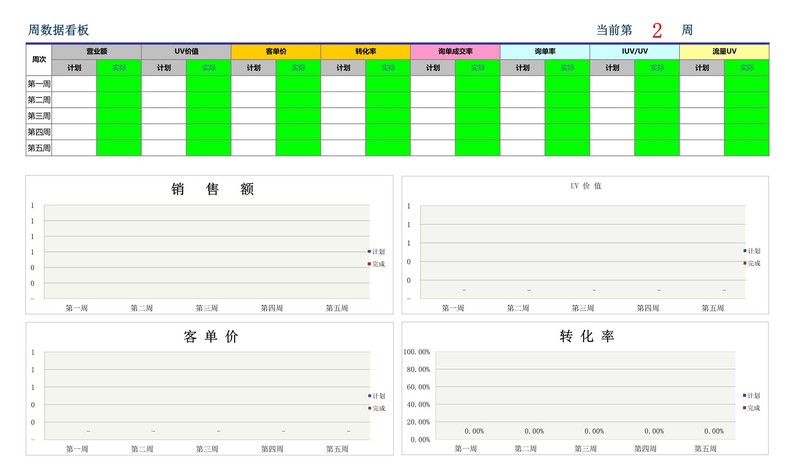Click 第一周 营业额 计划 empty cell
800x464 pixels.
(x=74, y=84)
